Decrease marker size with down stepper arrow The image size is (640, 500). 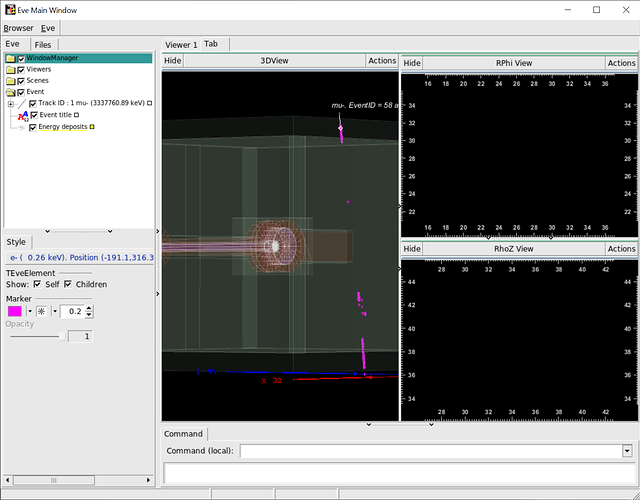[x=89, y=315]
